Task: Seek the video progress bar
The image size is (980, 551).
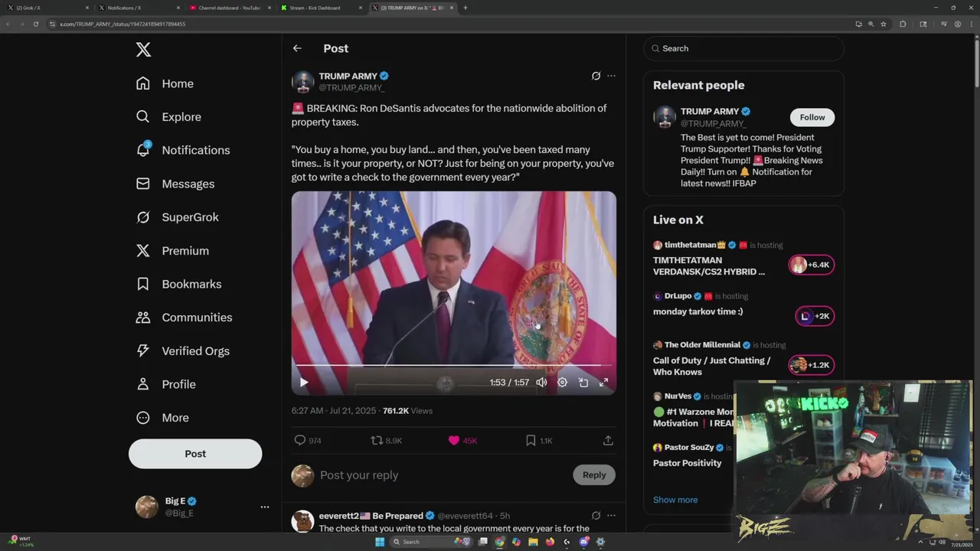Action: tap(453, 366)
